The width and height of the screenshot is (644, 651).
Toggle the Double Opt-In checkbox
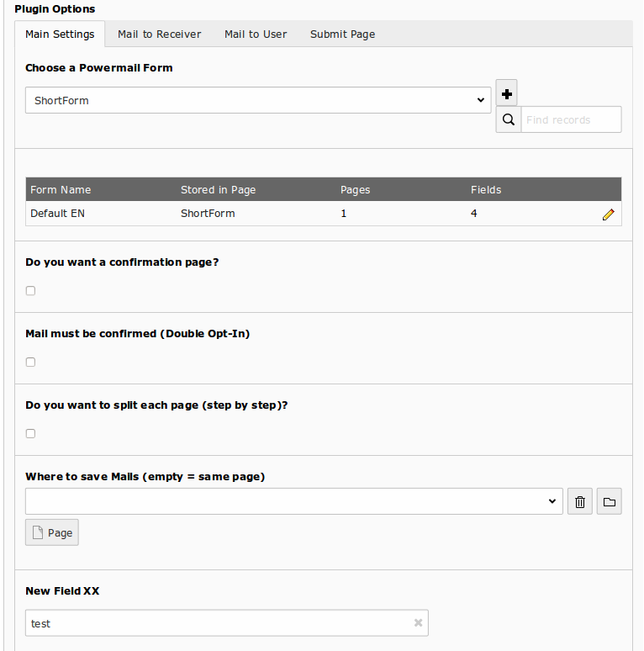coord(31,363)
